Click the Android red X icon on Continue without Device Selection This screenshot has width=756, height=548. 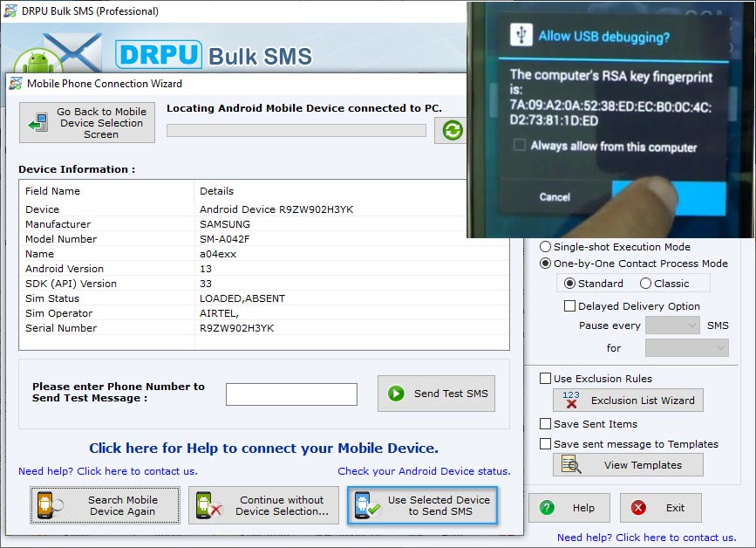click(x=208, y=505)
